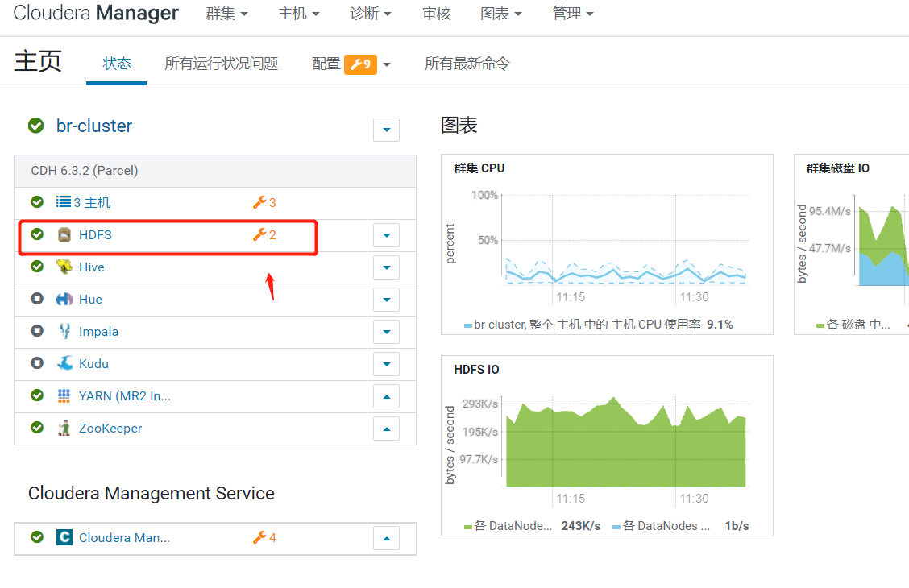Click the YARN green health check icon

point(37,395)
